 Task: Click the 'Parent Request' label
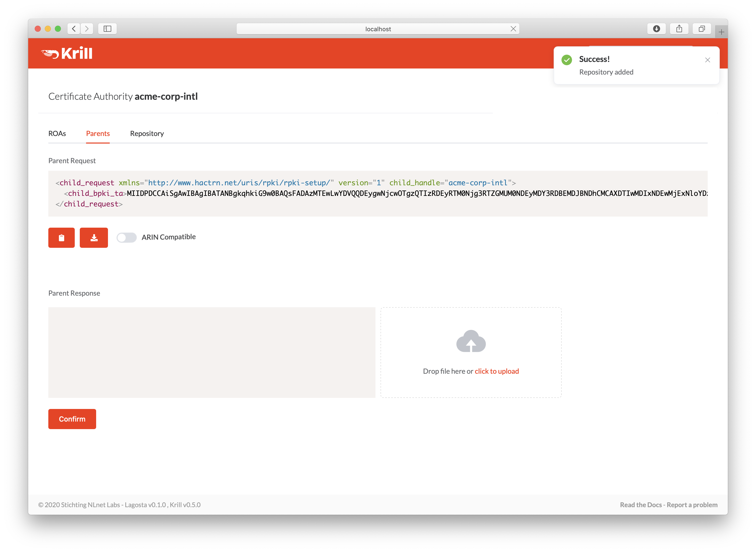pyautogui.click(x=72, y=161)
